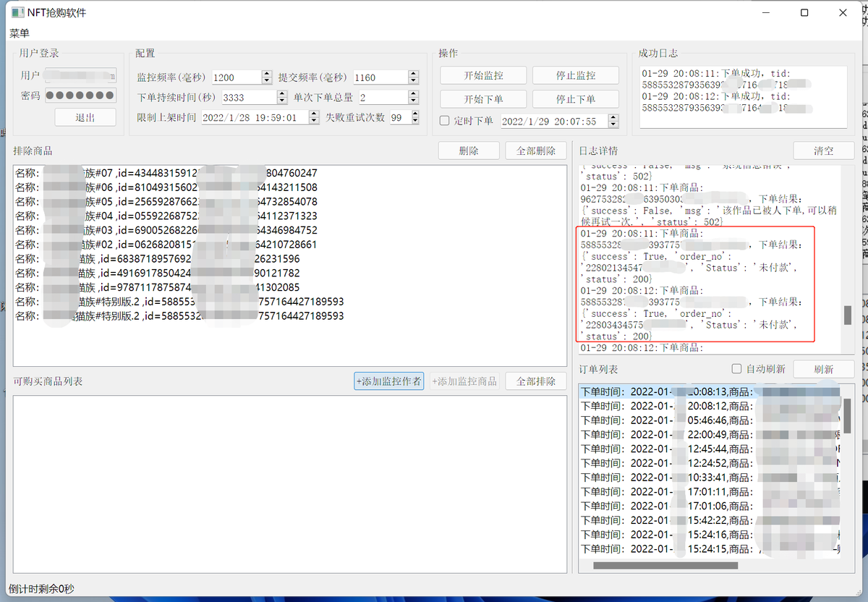Increase 下单持续时间 with its up arrow
This screenshot has width=868, height=602.
(x=282, y=93)
